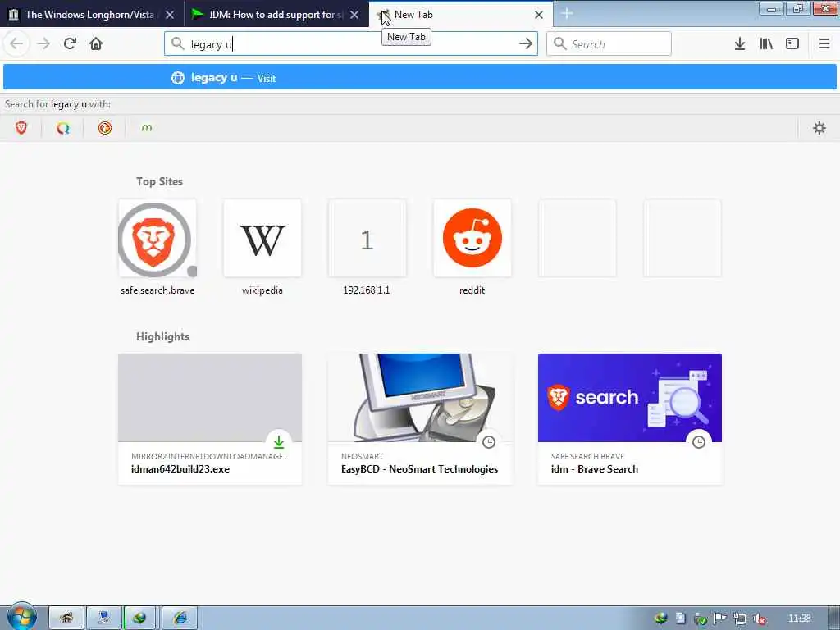Close the IDM How to add support tab
The width and height of the screenshot is (840, 630).
click(x=354, y=15)
